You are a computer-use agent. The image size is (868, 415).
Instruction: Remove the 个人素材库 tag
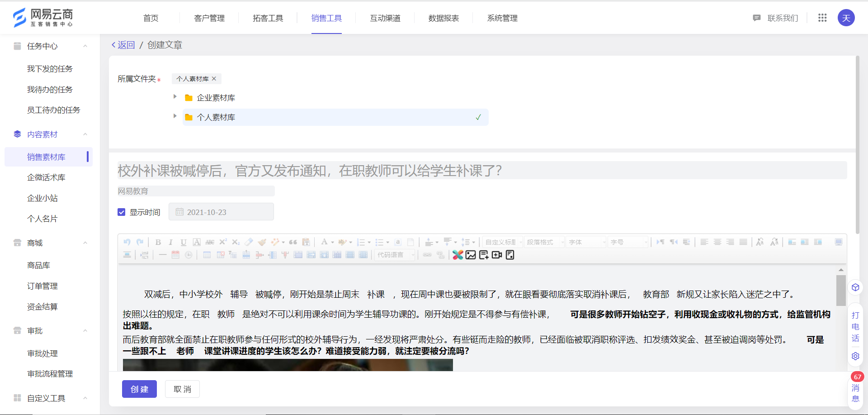tap(214, 79)
